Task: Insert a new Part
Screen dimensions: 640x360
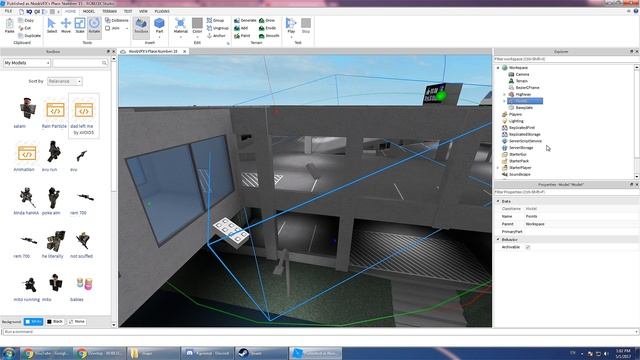Action: coord(159,24)
